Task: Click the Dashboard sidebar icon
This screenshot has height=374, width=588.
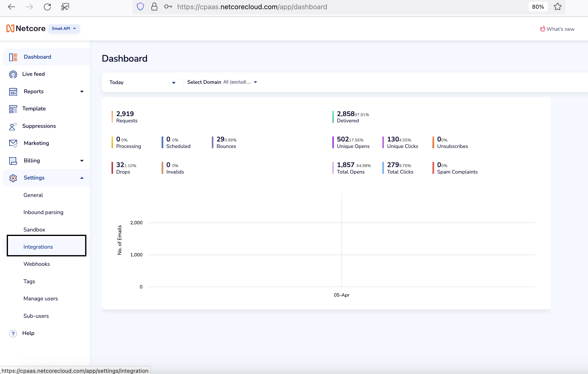Action: point(13,57)
